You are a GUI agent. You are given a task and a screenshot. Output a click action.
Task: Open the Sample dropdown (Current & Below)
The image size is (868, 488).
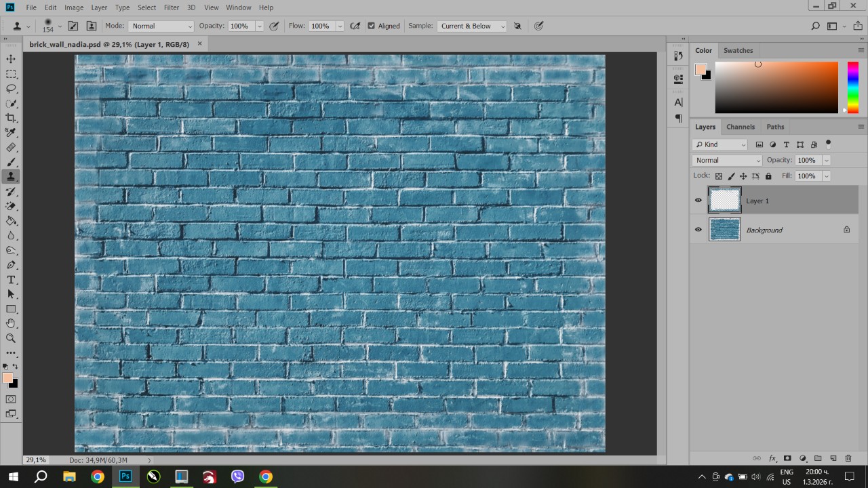(472, 26)
